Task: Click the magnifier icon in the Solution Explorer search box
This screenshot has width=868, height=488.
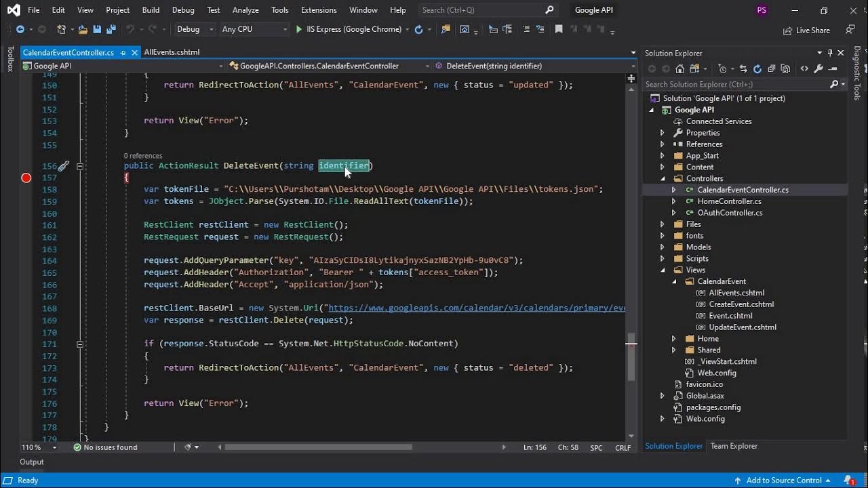Action: pos(834,84)
